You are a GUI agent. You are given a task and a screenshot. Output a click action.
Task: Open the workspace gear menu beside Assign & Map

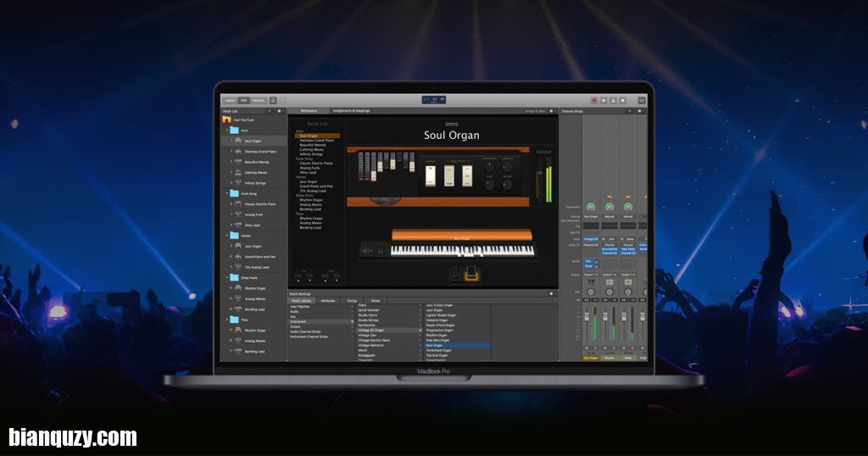pos(551,111)
